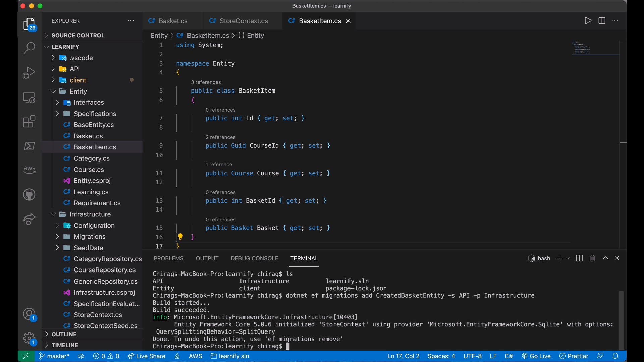Screen dimensions: 644x362
Task: Switch to the PROBLEMS tab in panel
Action: [x=168, y=258]
